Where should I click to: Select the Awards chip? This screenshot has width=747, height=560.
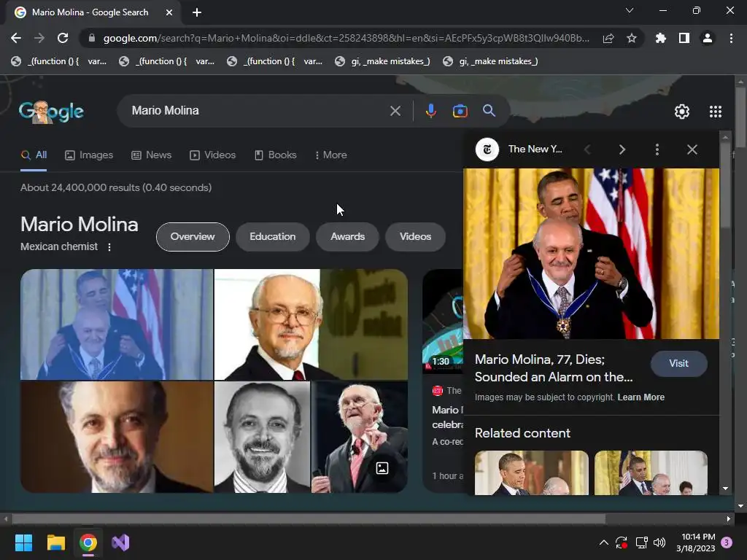point(347,237)
